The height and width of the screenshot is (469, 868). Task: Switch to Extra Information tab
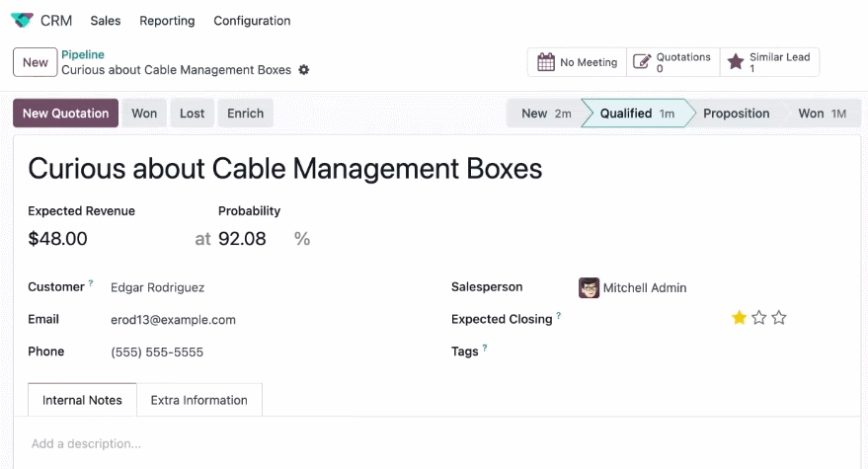click(199, 400)
